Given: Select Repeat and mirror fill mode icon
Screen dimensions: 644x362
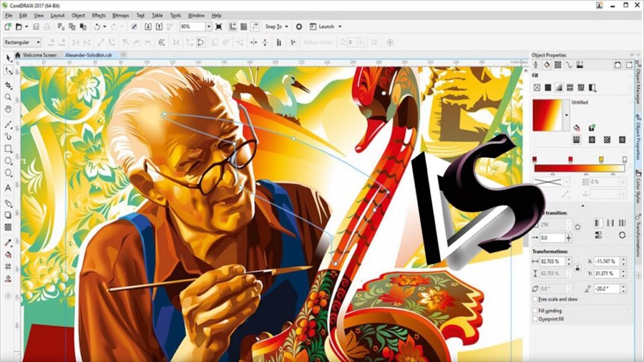Looking at the screenshot, I should coord(610,223).
